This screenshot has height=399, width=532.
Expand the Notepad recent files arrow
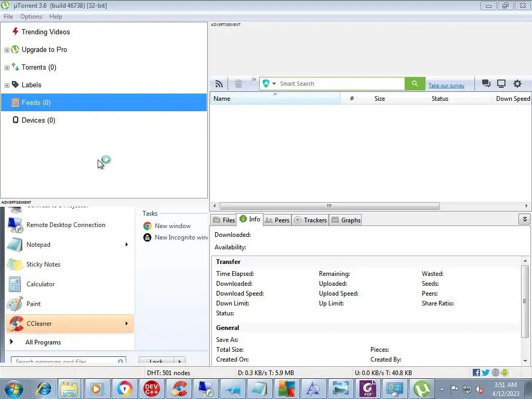(127, 245)
